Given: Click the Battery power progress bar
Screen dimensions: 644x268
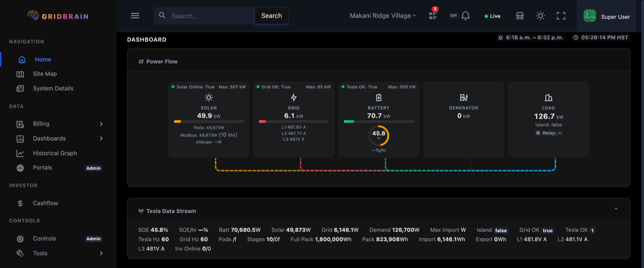Looking at the screenshot, I should [379, 121].
